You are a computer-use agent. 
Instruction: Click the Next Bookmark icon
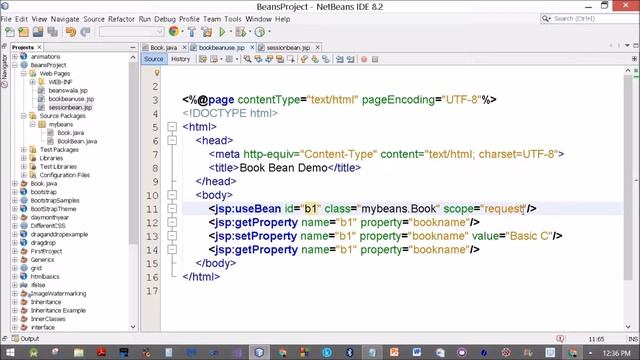click(x=315, y=59)
